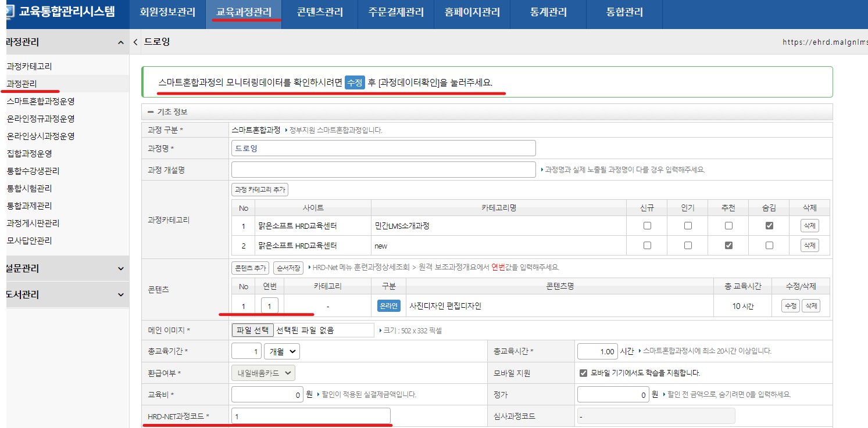Click the back arrow beside 드로잉 title

point(135,42)
